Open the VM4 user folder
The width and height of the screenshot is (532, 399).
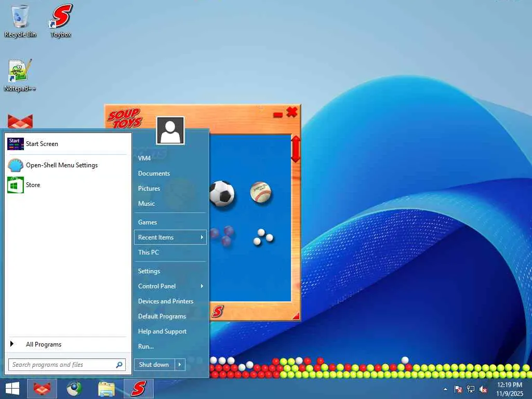pos(170,158)
